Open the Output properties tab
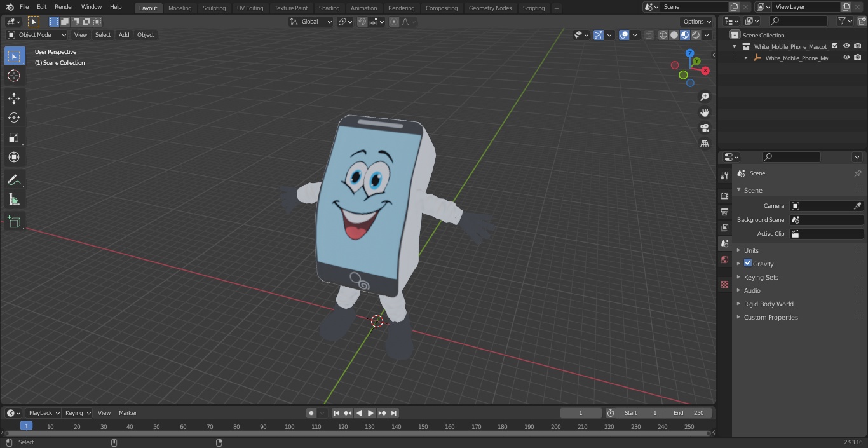The image size is (868, 448). click(724, 212)
